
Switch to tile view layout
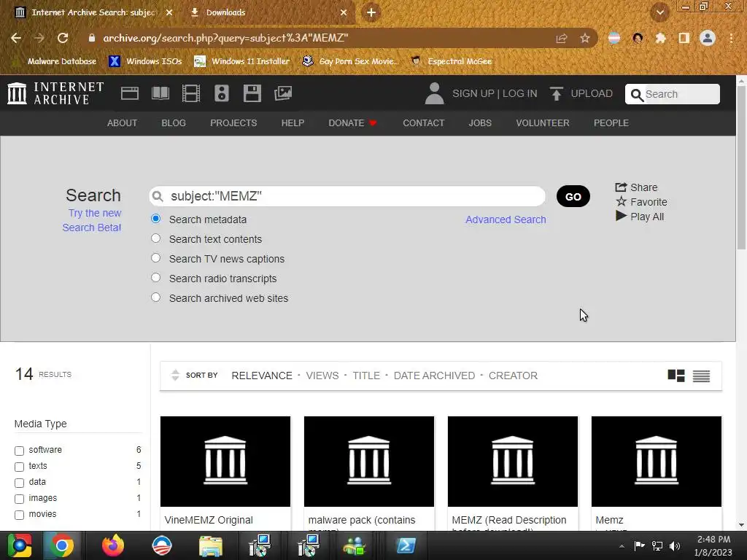pos(676,376)
